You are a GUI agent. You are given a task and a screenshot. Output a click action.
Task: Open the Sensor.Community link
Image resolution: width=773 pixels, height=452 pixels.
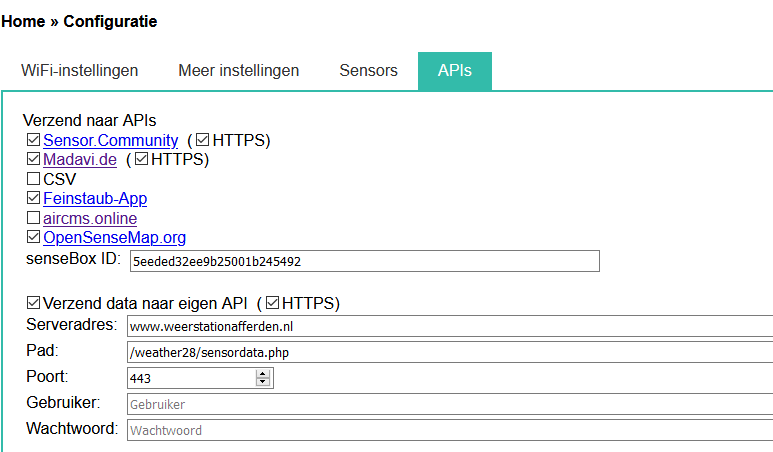point(110,141)
